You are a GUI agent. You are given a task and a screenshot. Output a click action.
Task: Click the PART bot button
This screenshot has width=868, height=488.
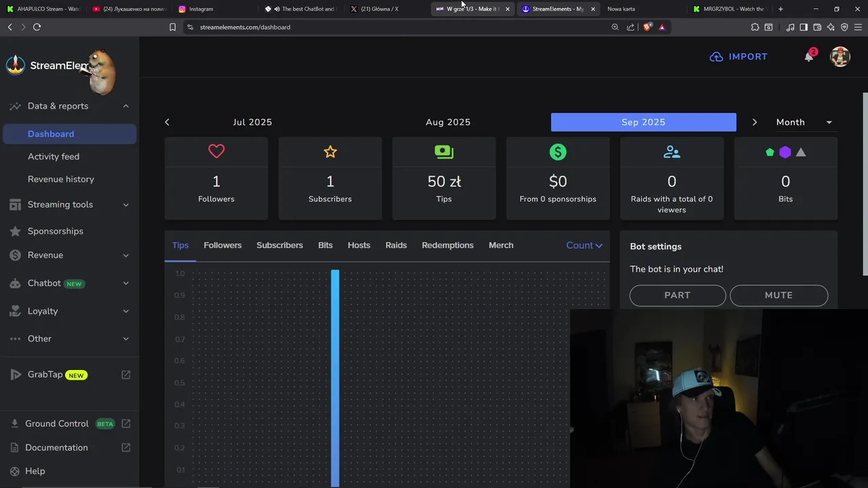pos(677,296)
